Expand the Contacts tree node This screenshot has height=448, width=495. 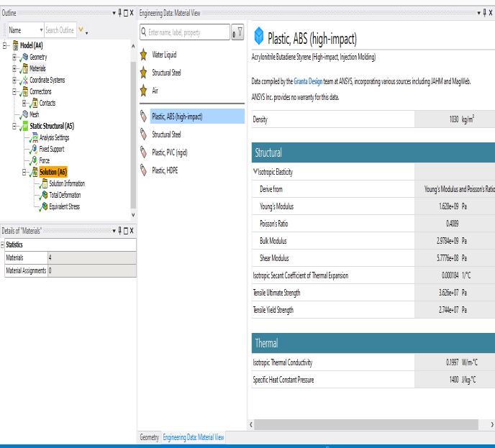[24, 103]
